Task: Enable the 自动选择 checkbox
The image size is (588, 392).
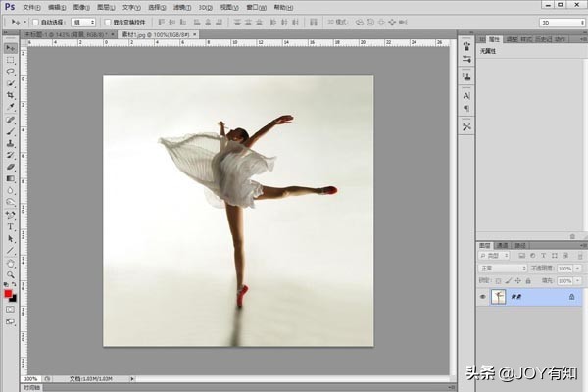Action: [36, 21]
